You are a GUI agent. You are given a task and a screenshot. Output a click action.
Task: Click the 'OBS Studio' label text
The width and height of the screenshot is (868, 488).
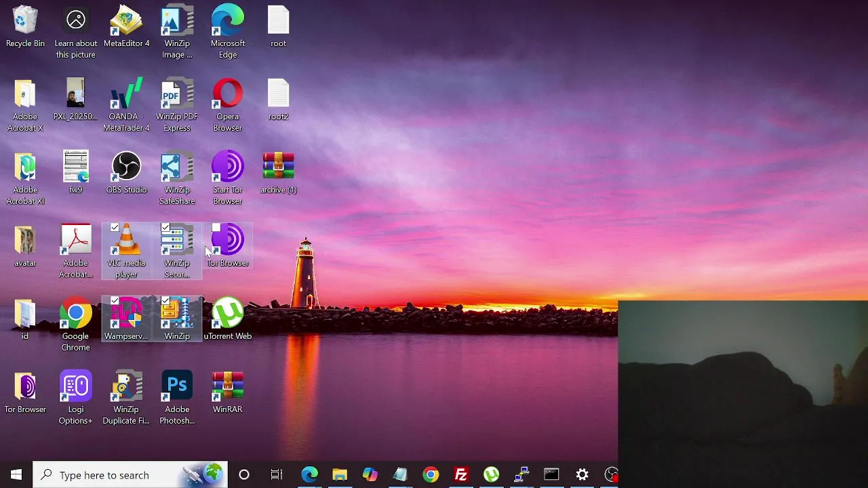pos(126,190)
